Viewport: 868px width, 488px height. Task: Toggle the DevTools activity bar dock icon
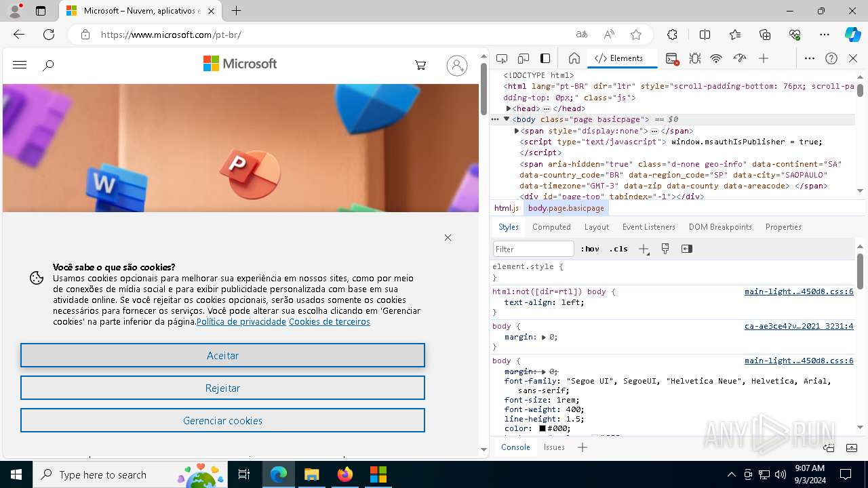click(x=545, y=58)
